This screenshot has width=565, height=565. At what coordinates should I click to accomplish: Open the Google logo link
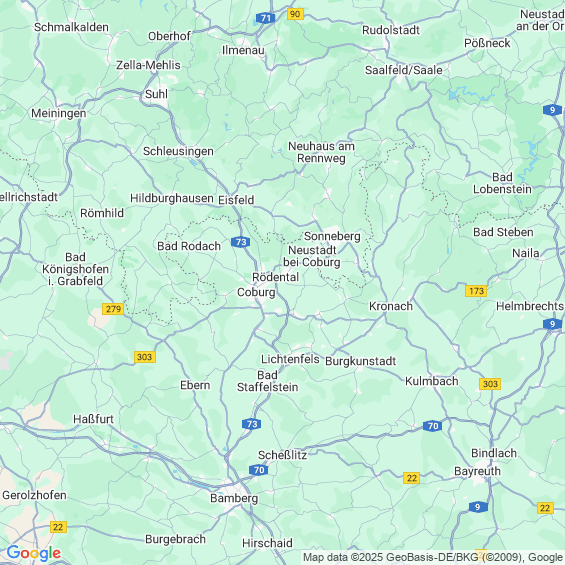coord(34,553)
